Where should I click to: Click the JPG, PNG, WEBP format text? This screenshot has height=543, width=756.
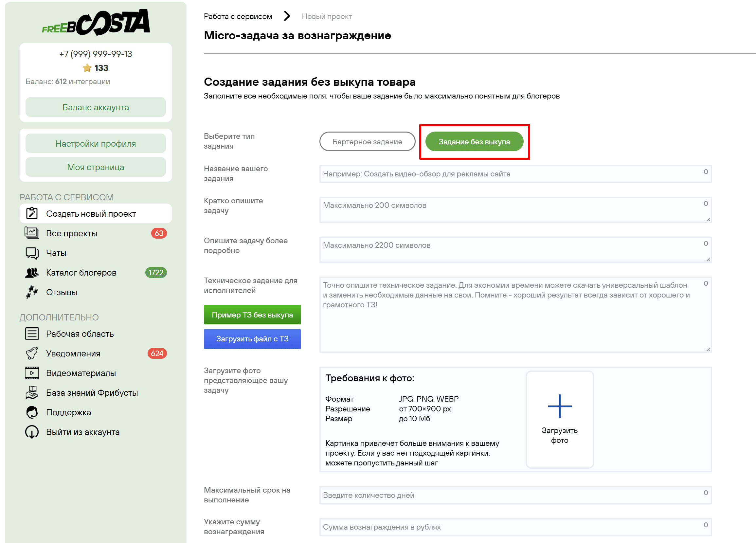point(429,399)
